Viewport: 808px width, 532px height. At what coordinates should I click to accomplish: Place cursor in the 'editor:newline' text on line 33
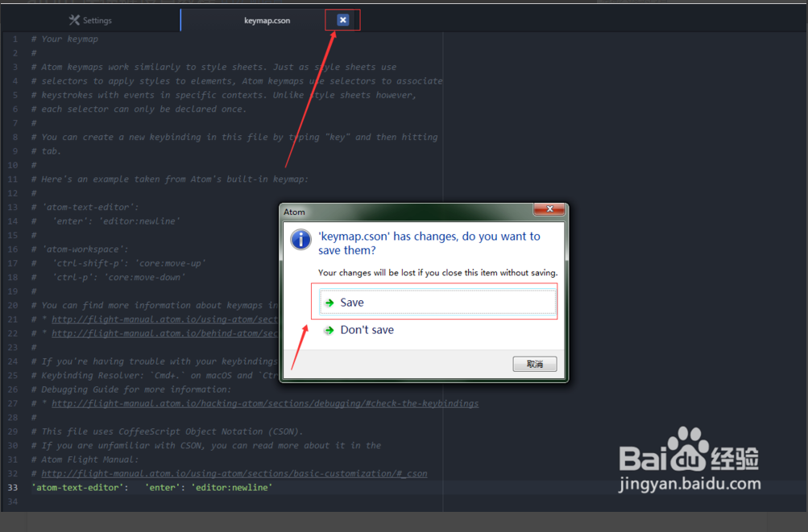tap(231, 487)
